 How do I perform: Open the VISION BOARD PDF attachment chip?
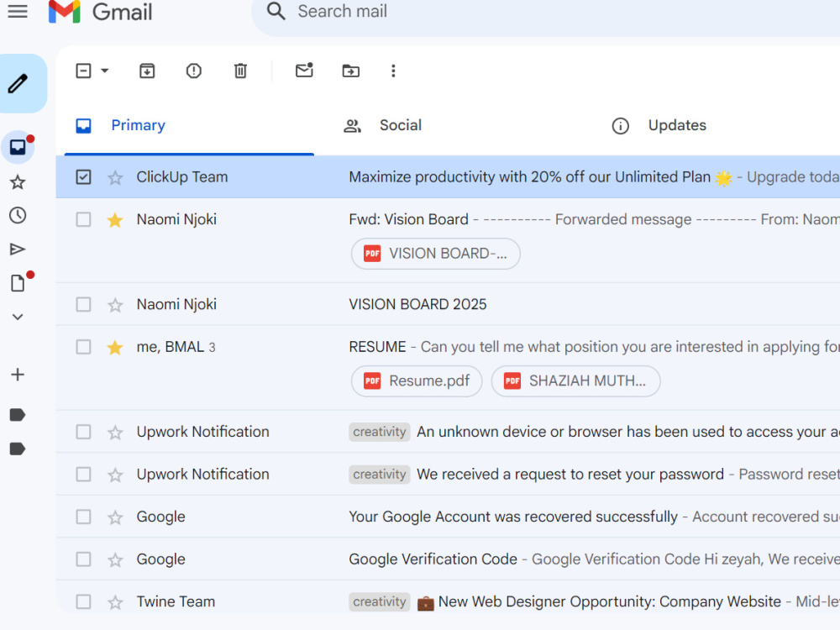click(x=435, y=254)
